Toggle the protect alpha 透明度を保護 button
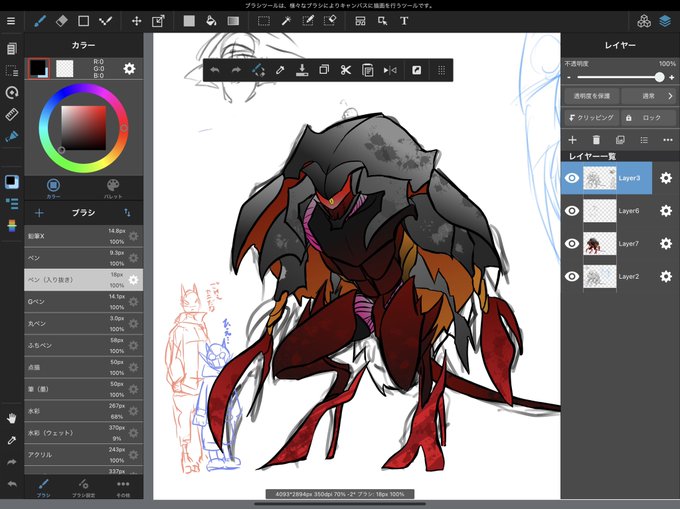 click(592, 96)
